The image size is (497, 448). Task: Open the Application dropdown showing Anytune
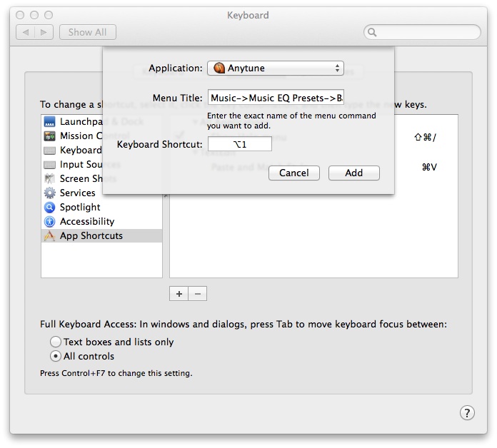[276, 68]
